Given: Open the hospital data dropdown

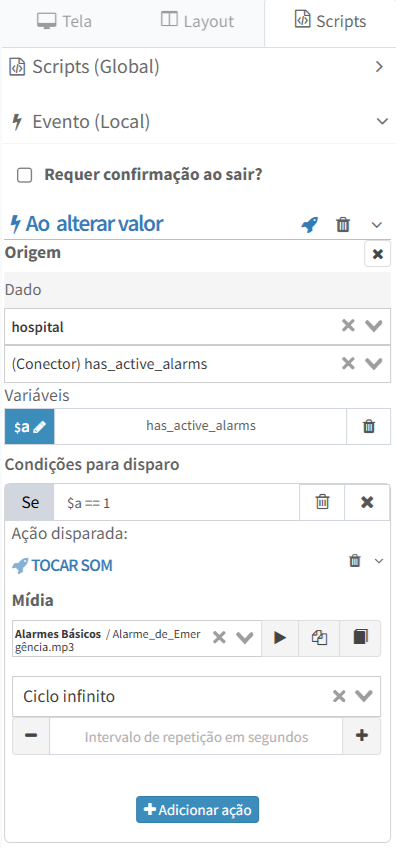Looking at the screenshot, I should (x=373, y=327).
